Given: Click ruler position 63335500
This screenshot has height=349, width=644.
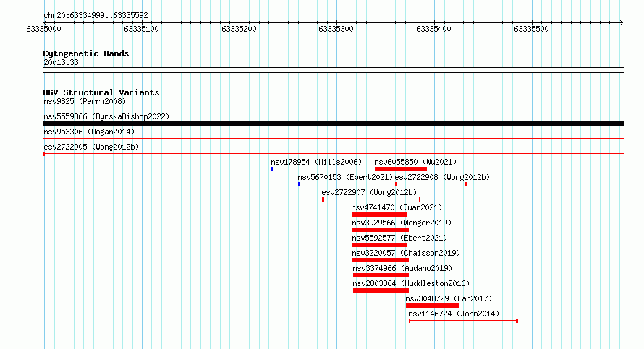Looking at the screenshot, I should tap(531, 29).
